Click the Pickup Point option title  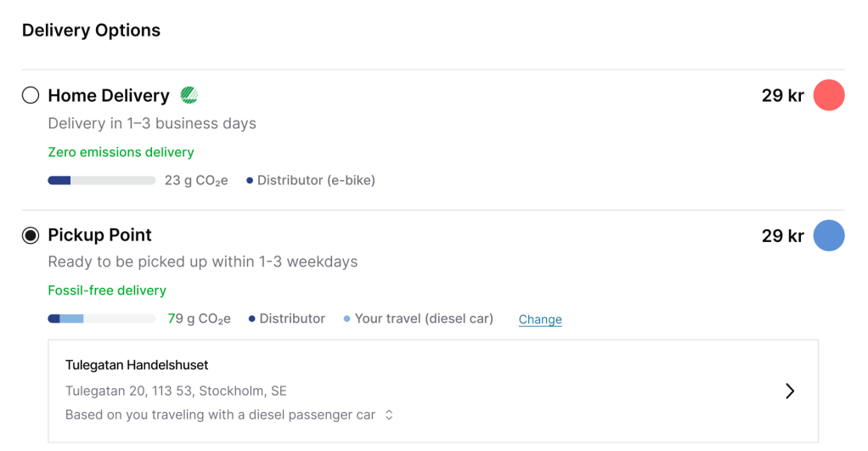point(100,235)
